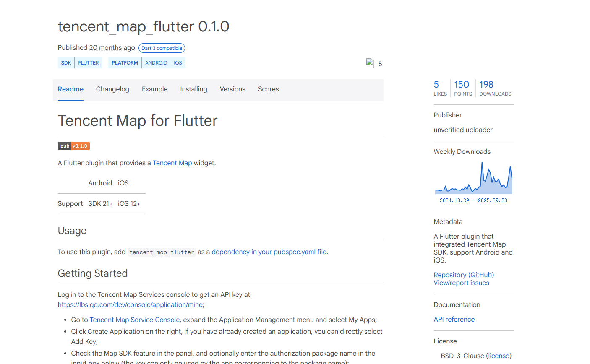Open the Scores tab
The height and width of the screenshot is (364, 590).
click(268, 89)
